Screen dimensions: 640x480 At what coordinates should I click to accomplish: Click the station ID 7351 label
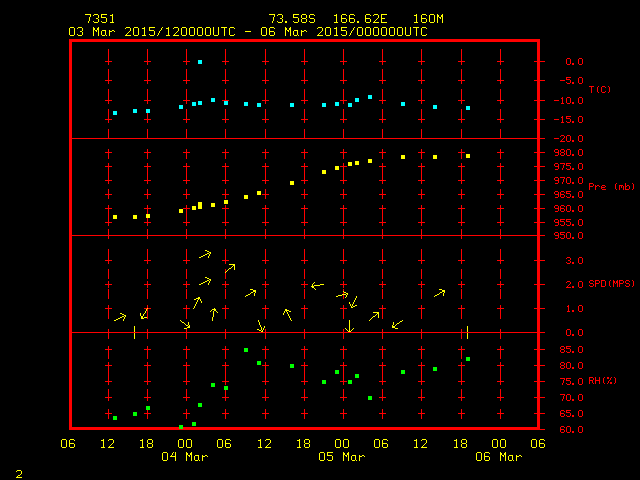coord(99,19)
